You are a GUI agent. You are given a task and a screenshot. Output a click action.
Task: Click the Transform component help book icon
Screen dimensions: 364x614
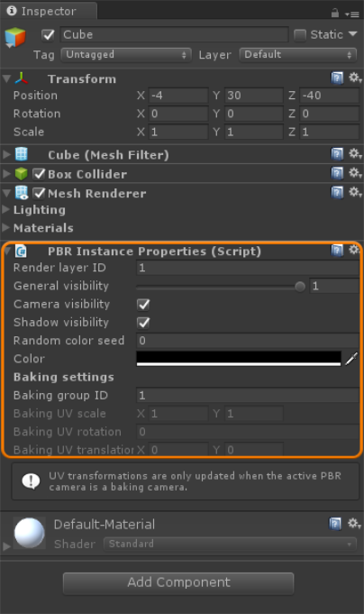(337, 78)
